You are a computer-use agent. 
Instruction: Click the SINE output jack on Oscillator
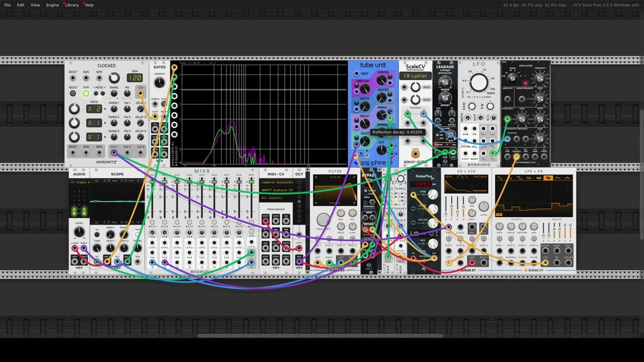point(507,157)
